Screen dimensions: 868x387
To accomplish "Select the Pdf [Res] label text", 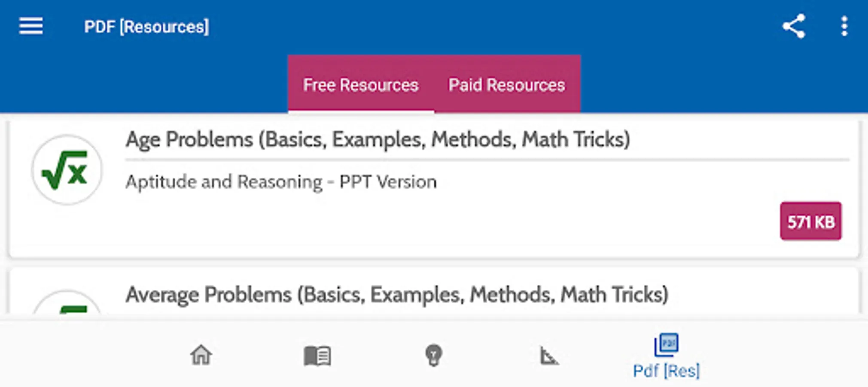I will click(x=666, y=371).
